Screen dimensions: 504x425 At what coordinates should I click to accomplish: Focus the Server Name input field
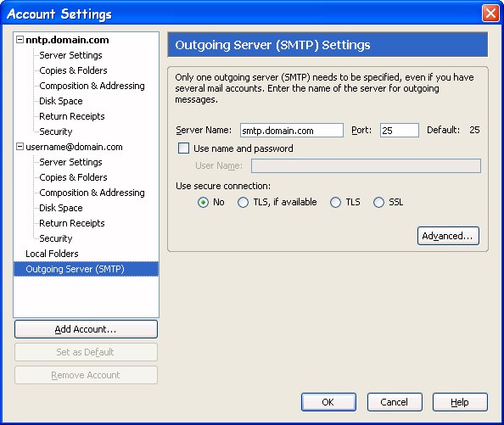click(292, 131)
